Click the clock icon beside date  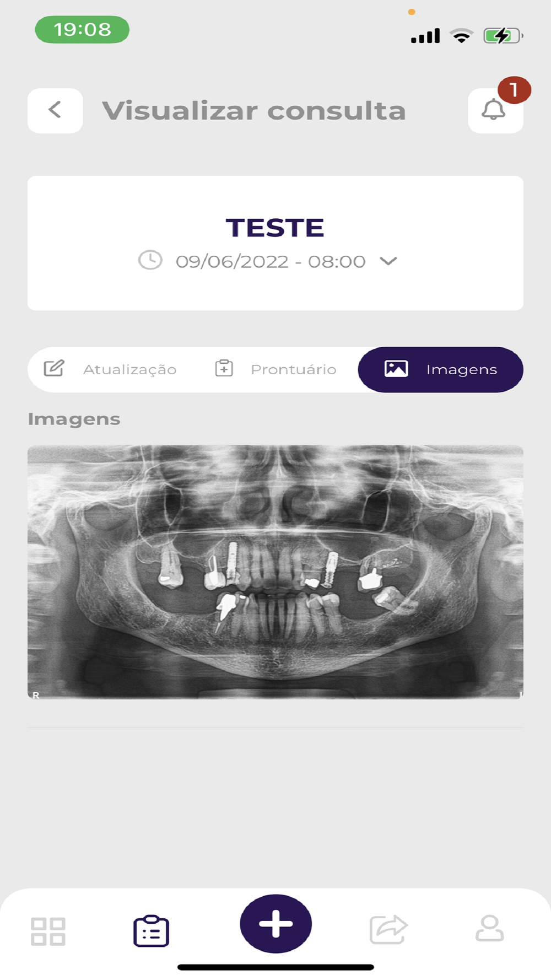[150, 260]
